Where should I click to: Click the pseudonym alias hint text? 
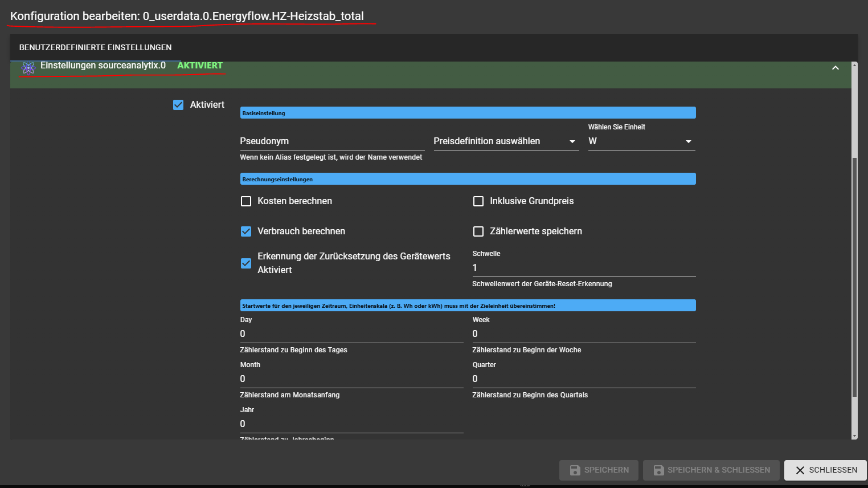tap(331, 157)
